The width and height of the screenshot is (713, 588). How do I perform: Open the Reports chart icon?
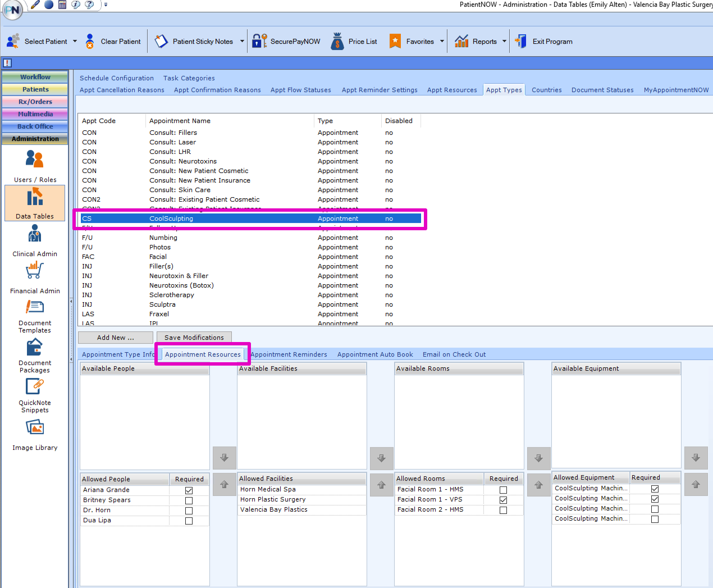click(461, 41)
